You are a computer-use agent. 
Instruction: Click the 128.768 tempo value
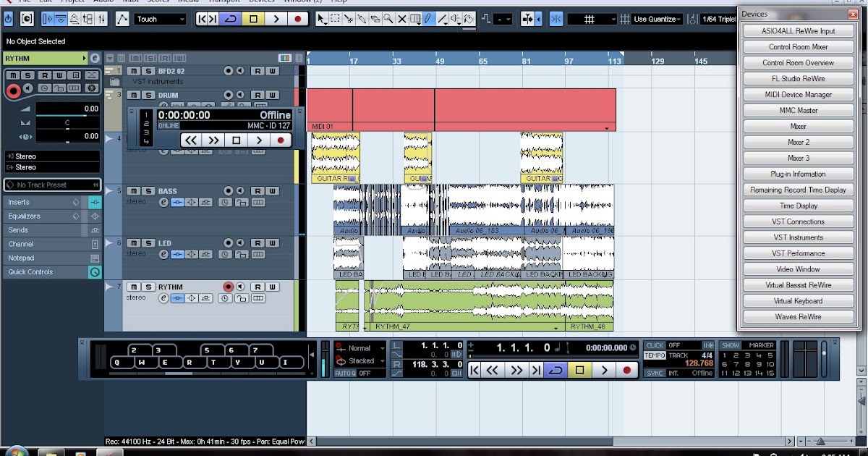699,363
